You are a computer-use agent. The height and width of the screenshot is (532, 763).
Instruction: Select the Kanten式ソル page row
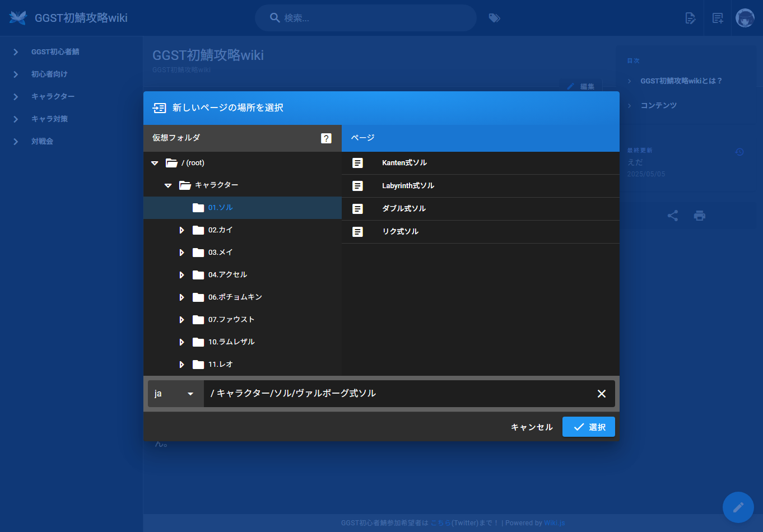click(481, 163)
